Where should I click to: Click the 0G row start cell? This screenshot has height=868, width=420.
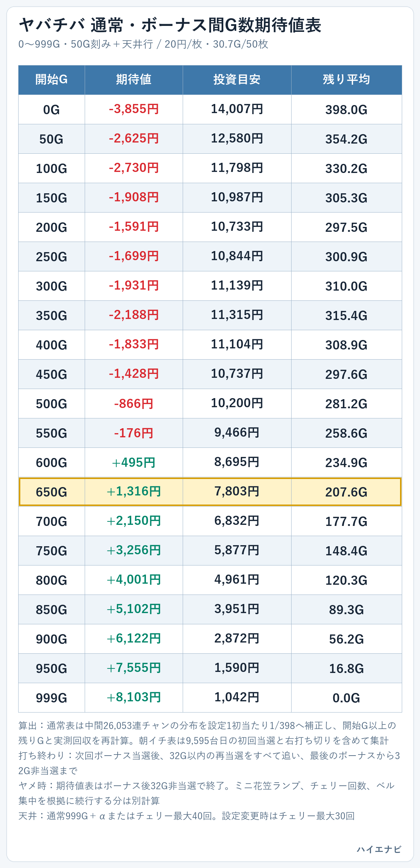pos(51,110)
